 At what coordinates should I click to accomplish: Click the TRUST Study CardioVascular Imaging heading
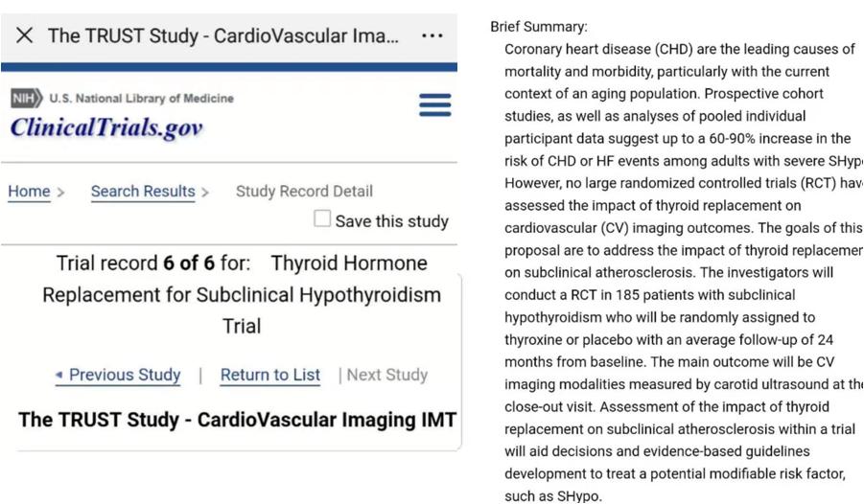click(x=237, y=420)
